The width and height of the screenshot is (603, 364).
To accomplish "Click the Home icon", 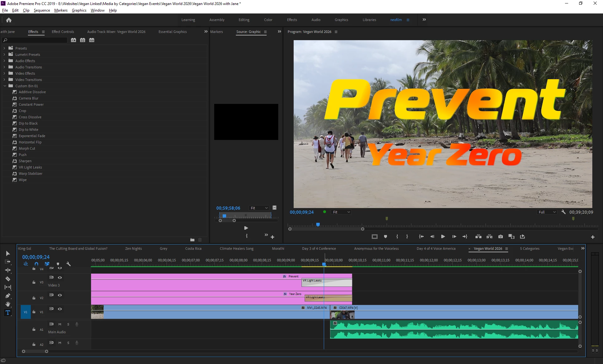I will tap(9, 20).
